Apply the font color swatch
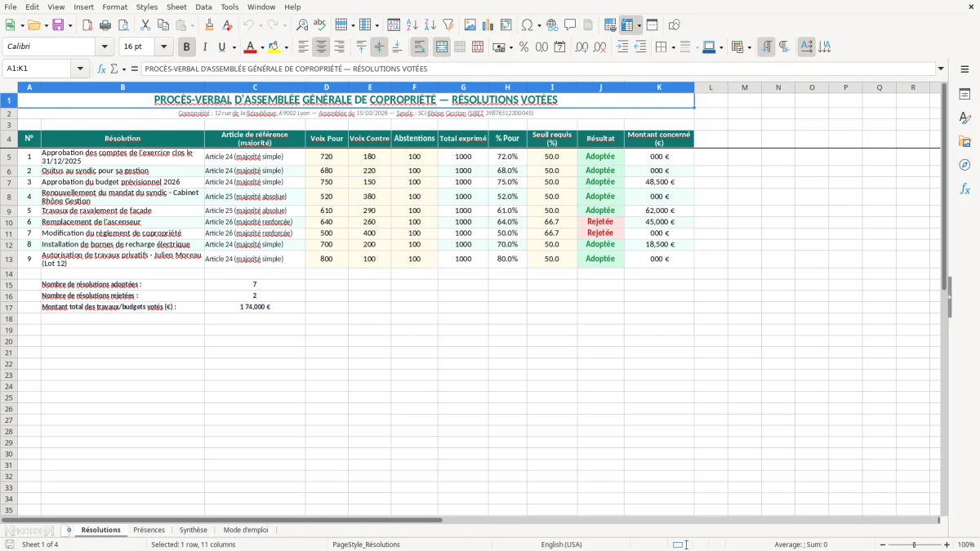Image resolution: width=980 pixels, height=551 pixels. point(250,47)
